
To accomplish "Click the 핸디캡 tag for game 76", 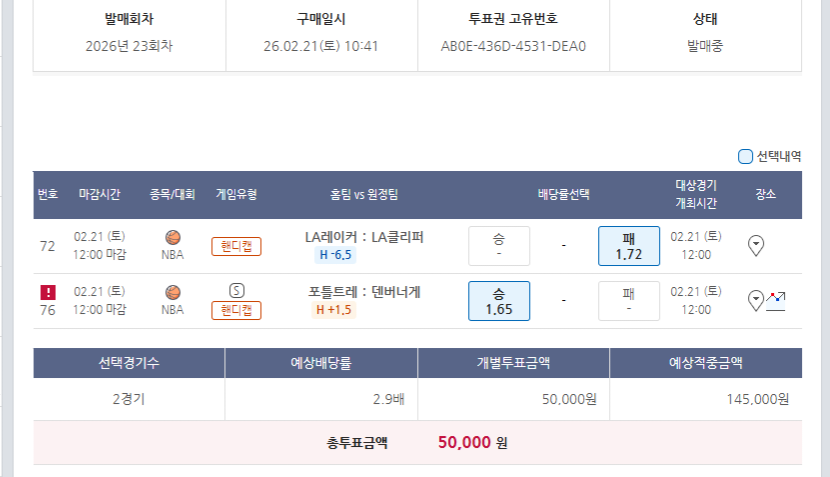I will pos(236,310).
